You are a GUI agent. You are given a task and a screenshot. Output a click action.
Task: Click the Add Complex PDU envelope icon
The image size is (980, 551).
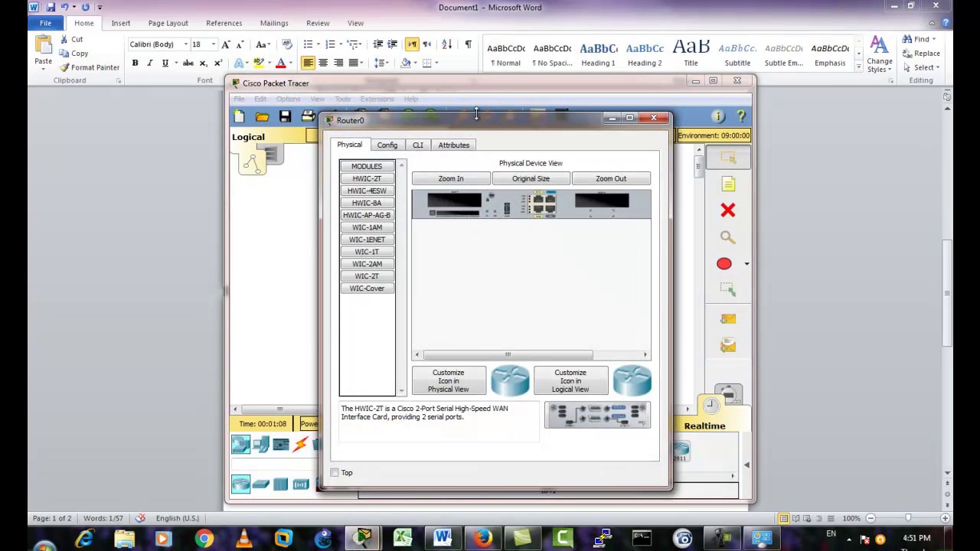coord(727,346)
